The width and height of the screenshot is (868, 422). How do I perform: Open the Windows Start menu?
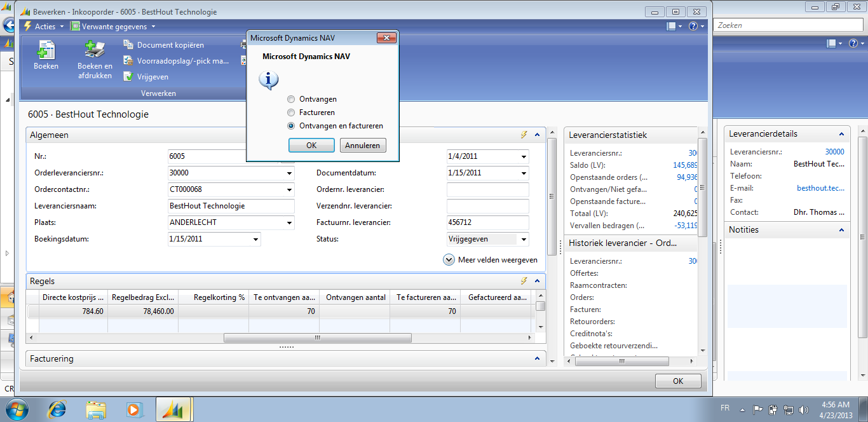17,409
